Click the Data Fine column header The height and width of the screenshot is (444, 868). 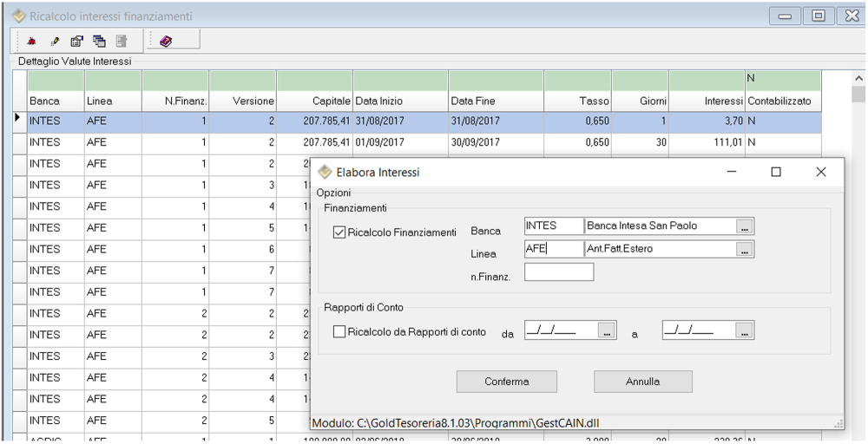coord(496,101)
